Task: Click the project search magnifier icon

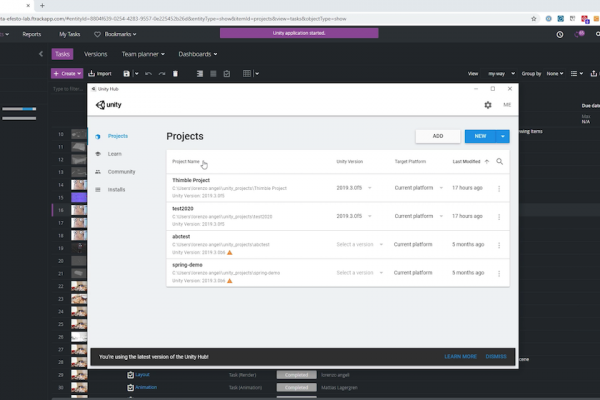Action: (x=500, y=162)
